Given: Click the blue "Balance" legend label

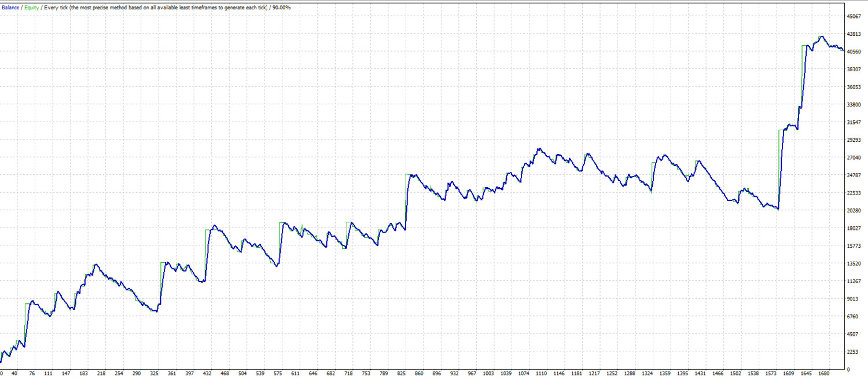Looking at the screenshot, I should [x=10, y=8].
